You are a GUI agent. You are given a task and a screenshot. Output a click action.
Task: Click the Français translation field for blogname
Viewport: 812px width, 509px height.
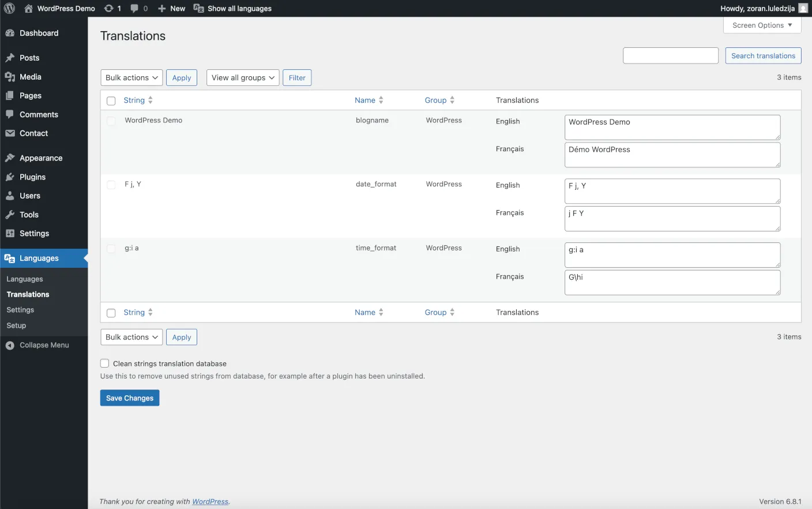coord(672,155)
